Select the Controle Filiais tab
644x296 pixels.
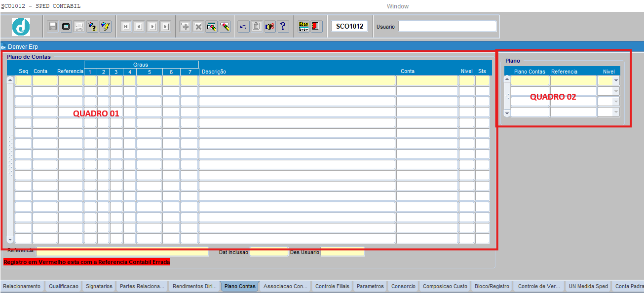332,286
